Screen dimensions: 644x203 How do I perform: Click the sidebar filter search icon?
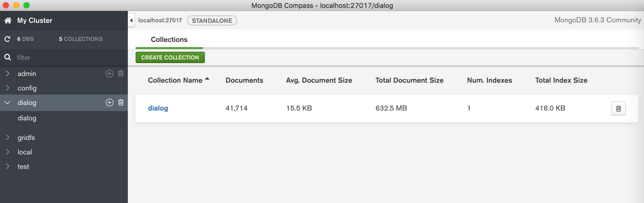click(8, 57)
